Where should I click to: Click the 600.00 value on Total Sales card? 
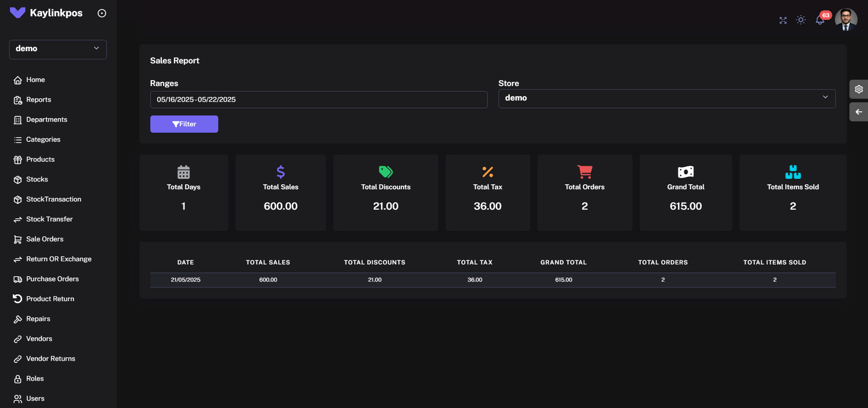[281, 206]
